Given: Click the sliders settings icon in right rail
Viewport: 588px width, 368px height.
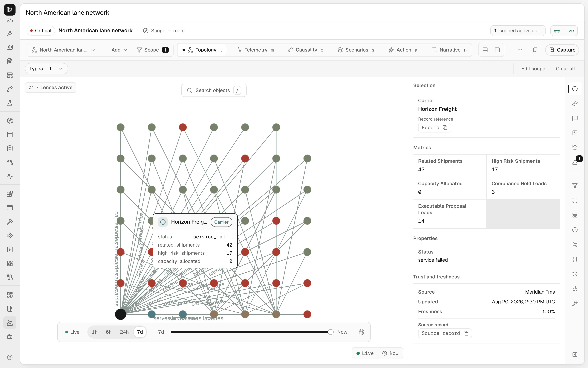Looking at the screenshot, I should [x=575, y=289].
